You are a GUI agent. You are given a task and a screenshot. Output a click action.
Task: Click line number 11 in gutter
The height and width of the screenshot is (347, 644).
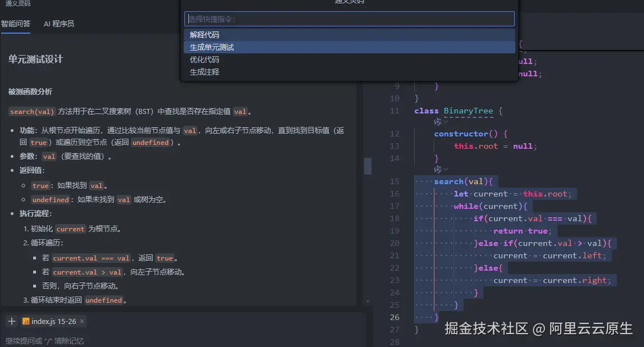point(394,111)
